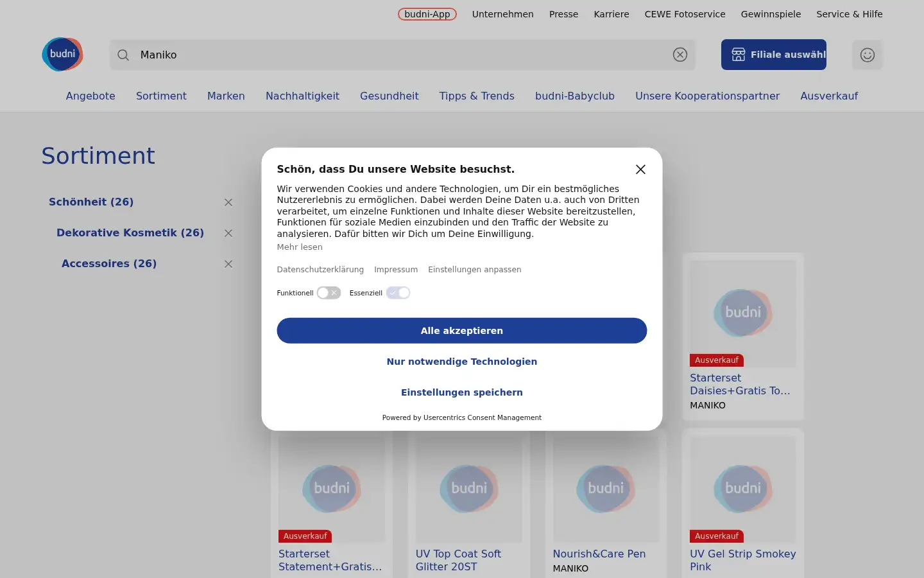Open the Gewinnspiele link
Image resolution: width=924 pixels, height=578 pixels.
coord(771,14)
